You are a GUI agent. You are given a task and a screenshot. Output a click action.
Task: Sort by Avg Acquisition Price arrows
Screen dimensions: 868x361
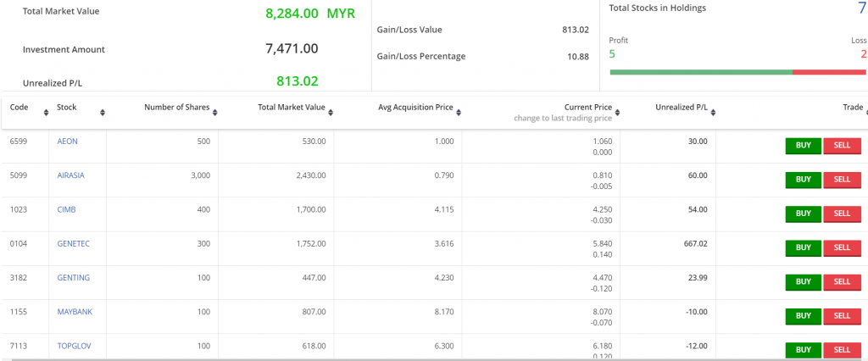pyautogui.click(x=459, y=113)
